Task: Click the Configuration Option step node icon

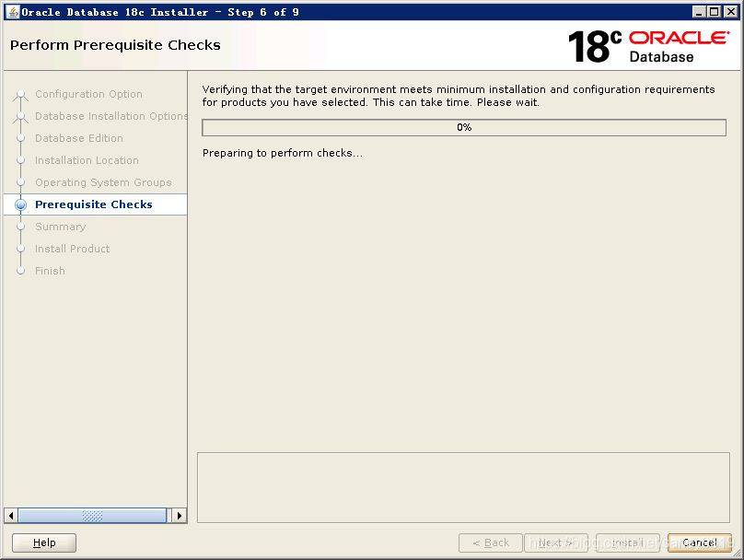Action: pyautogui.click(x=20, y=94)
